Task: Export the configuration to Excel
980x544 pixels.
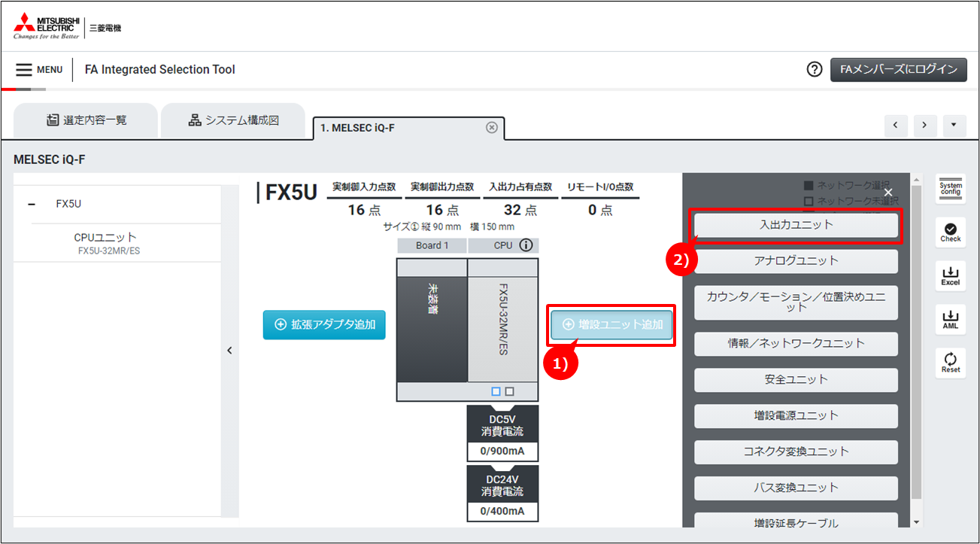Action: coord(951,276)
